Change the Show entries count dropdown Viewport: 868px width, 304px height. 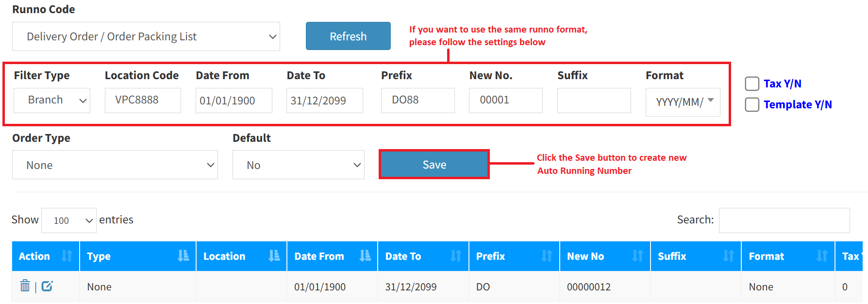69,220
